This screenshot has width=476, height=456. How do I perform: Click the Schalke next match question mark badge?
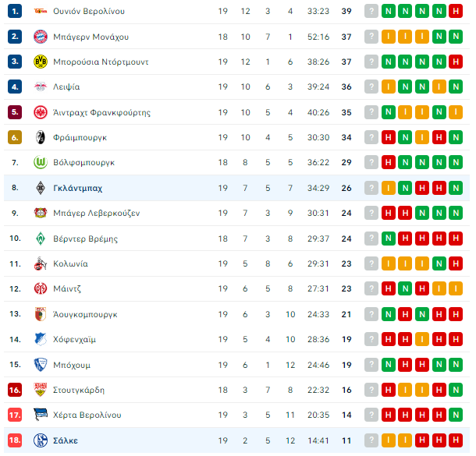click(371, 440)
